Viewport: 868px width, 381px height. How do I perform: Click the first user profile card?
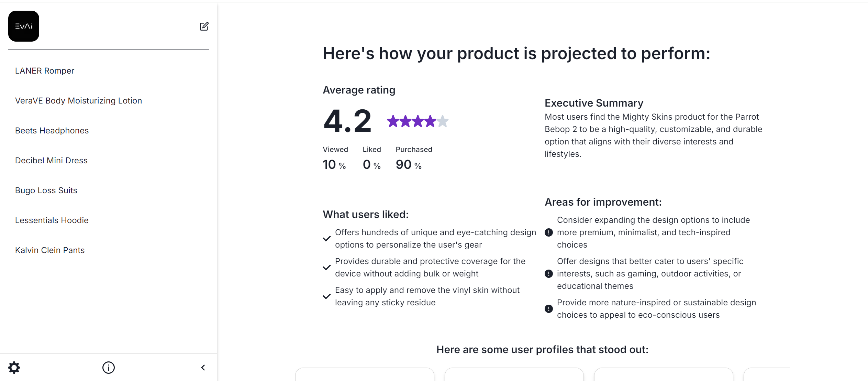pos(365,374)
